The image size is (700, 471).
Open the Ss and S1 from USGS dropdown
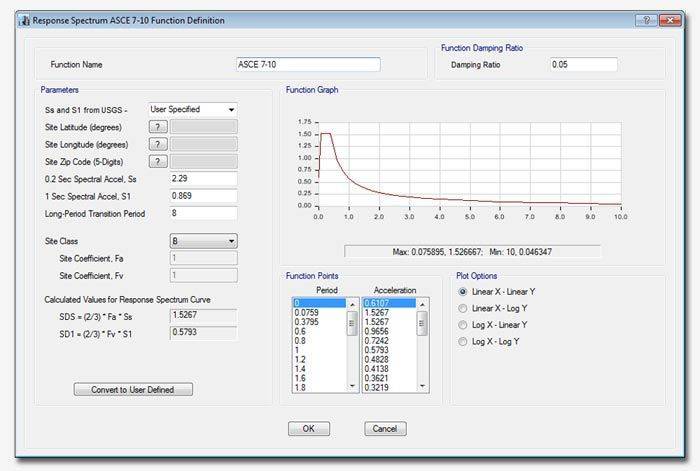(x=193, y=110)
